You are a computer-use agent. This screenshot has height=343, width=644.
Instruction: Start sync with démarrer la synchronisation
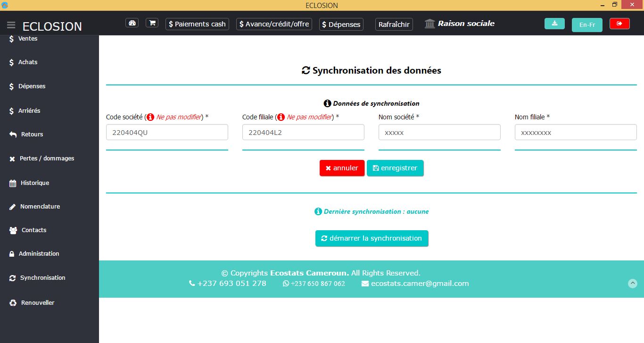tap(372, 238)
